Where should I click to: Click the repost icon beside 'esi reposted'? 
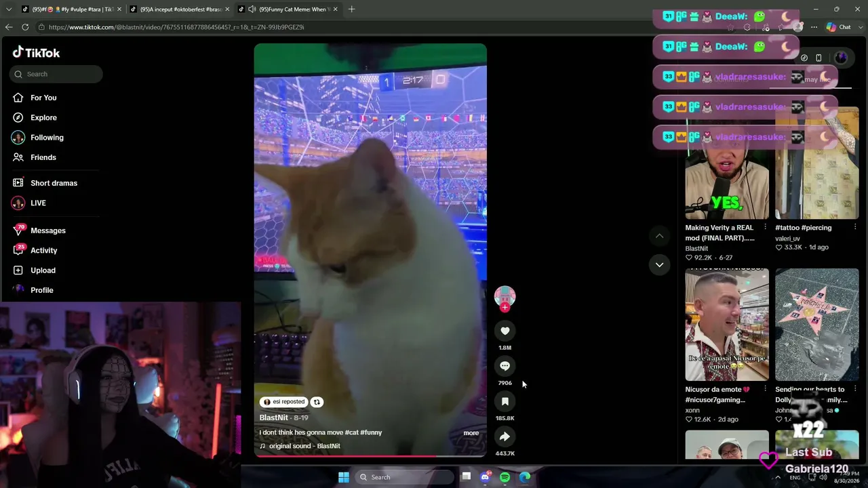pyautogui.click(x=317, y=402)
